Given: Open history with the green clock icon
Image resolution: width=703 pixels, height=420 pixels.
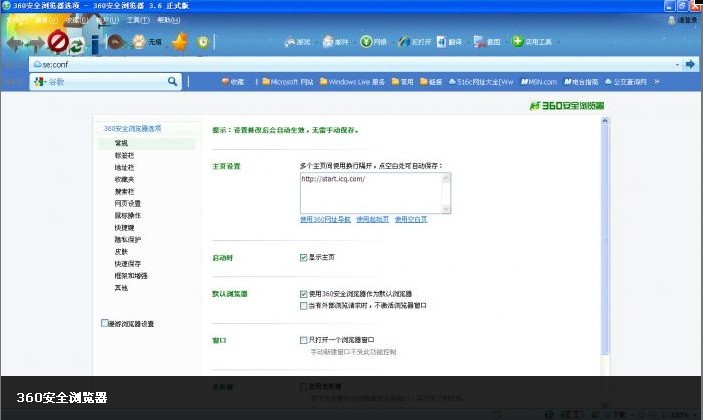Looking at the screenshot, I should click(x=203, y=42).
